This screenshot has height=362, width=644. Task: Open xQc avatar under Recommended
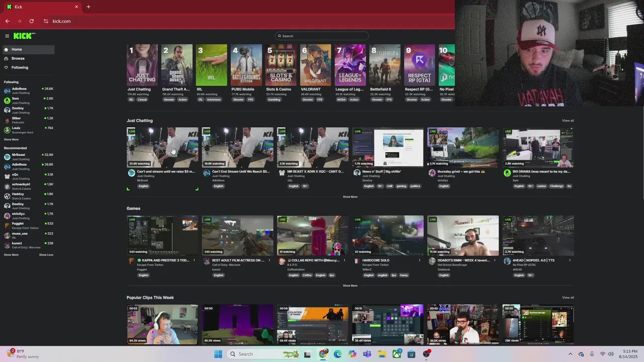7,176
